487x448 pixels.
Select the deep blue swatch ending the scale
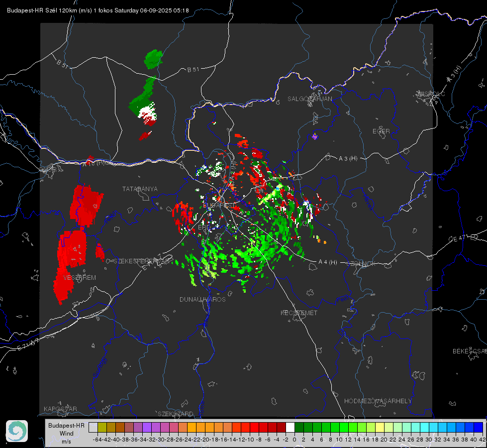(x=479, y=427)
